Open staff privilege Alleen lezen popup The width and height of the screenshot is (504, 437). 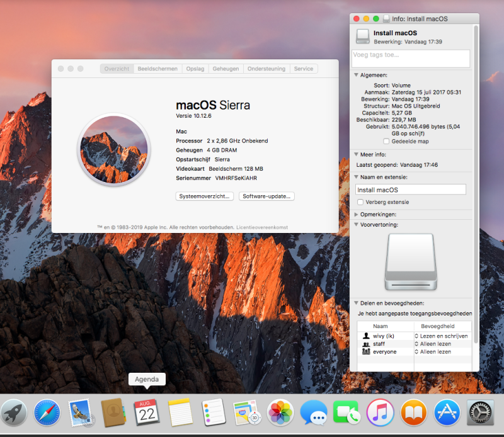coord(433,344)
